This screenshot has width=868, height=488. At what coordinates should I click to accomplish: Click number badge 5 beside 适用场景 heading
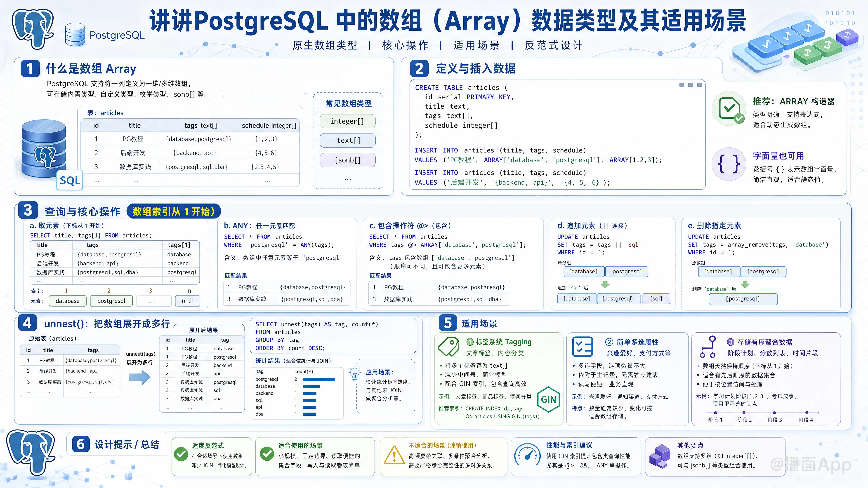[x=448, y=323]
